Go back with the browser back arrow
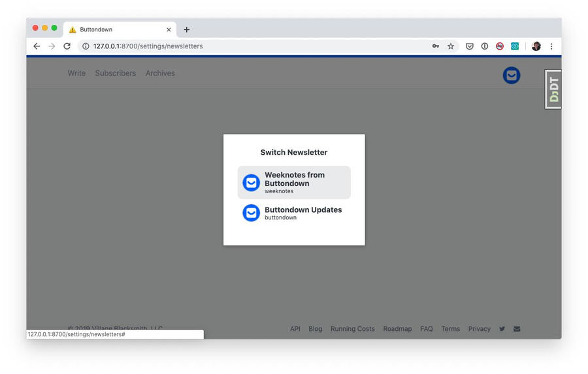Viewport: 588px width, 374px height. (37, 46)
